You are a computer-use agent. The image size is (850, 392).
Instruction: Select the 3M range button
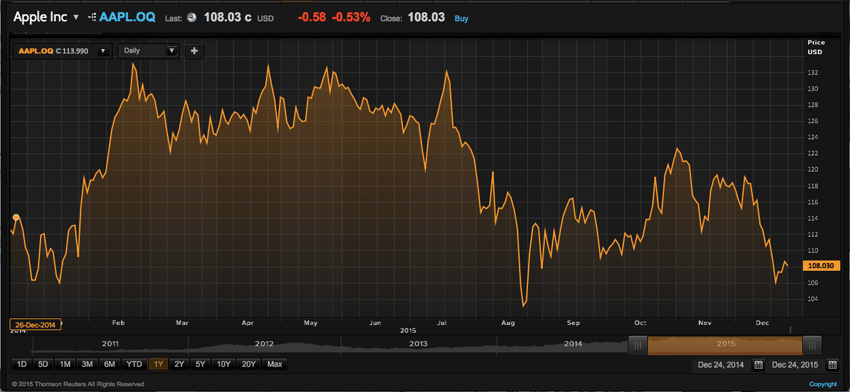[87, 364]
